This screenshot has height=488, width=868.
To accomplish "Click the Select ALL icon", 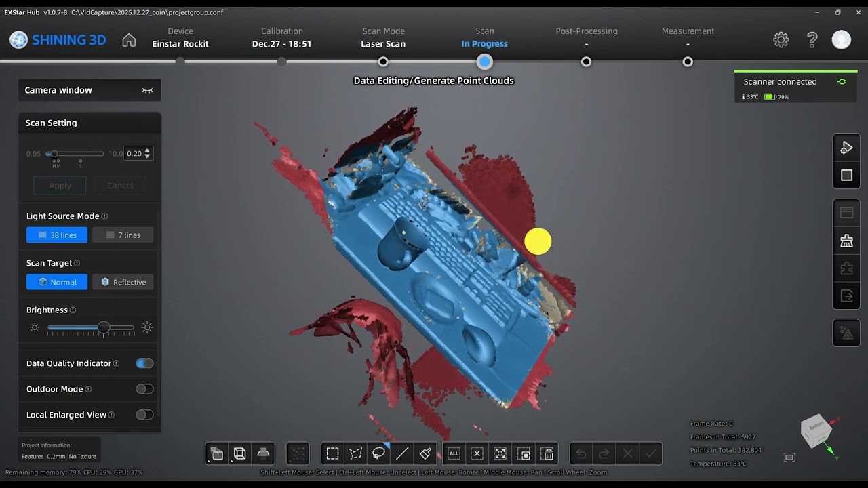I will pyautogui.click(x=454, y=453).
